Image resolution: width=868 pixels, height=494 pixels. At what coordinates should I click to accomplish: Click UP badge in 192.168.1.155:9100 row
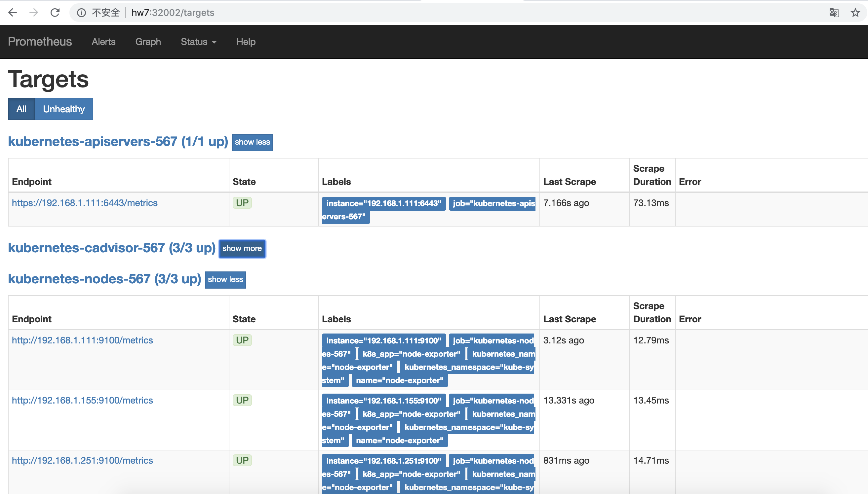[242, 400]
